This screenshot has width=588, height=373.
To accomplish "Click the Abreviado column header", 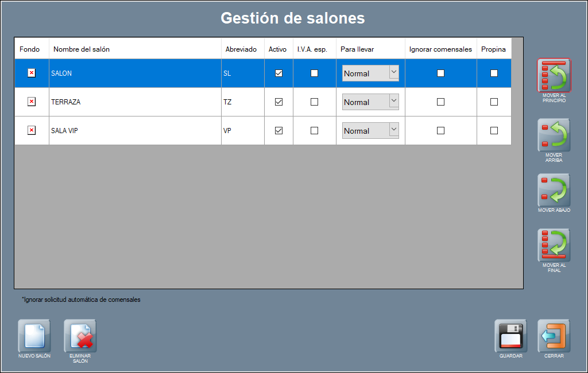I will [x=241, y=49].
